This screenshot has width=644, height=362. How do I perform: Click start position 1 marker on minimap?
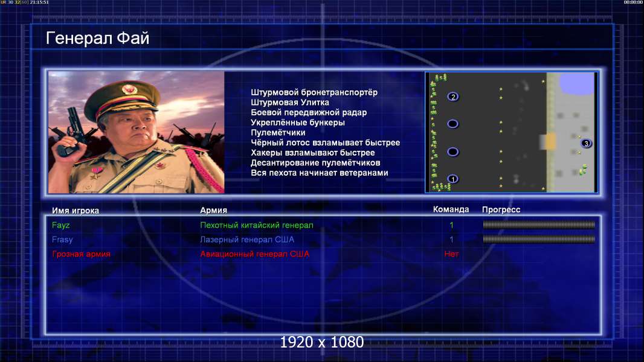coord(452,179)
